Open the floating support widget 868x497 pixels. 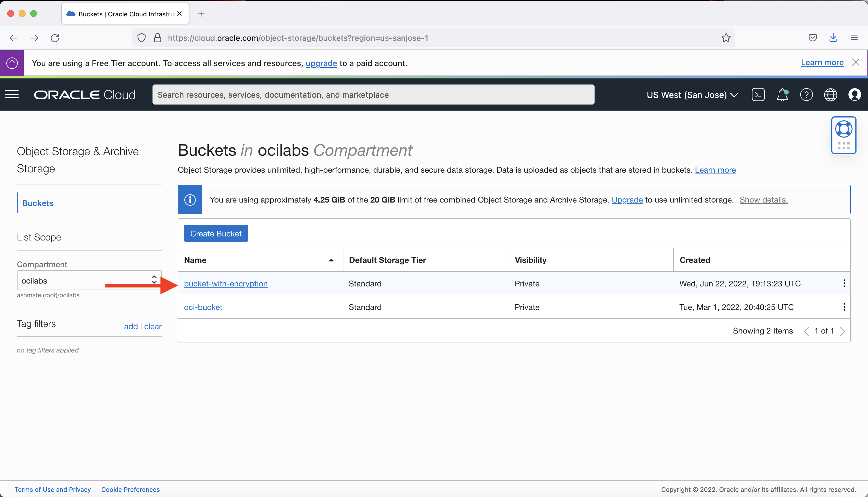[x=844, y=135]
